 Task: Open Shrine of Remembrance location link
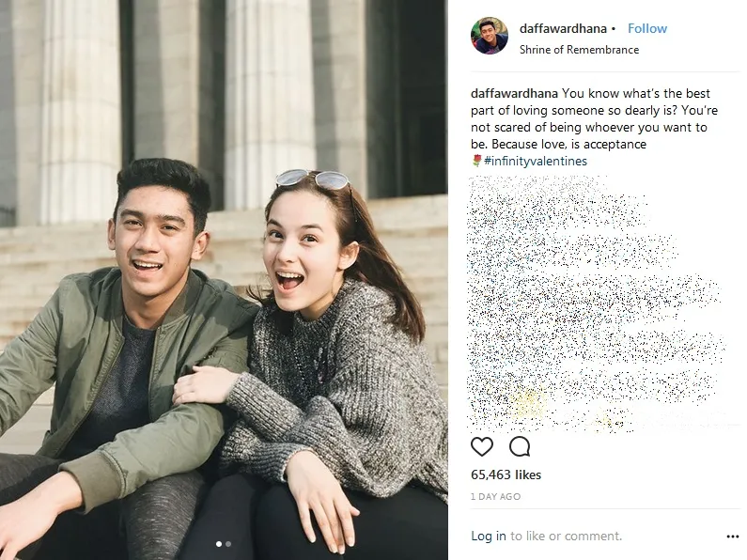(579, 50)
